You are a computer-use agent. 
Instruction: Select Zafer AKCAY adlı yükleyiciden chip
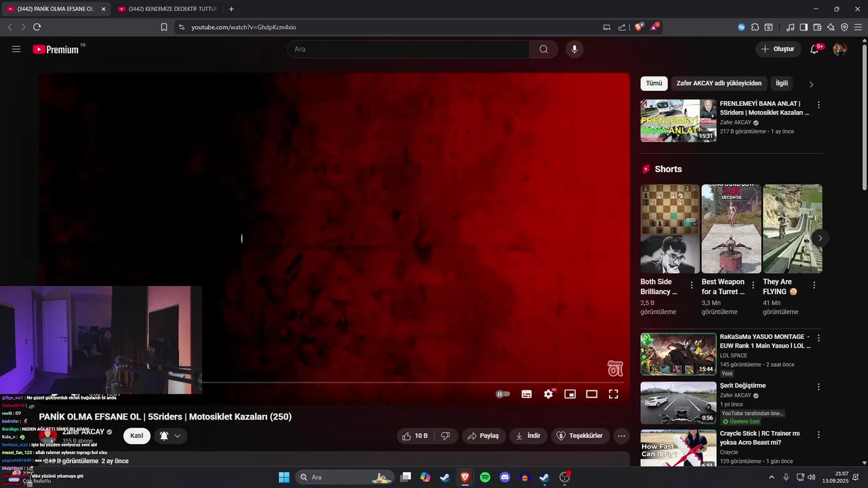pos(719,83)
